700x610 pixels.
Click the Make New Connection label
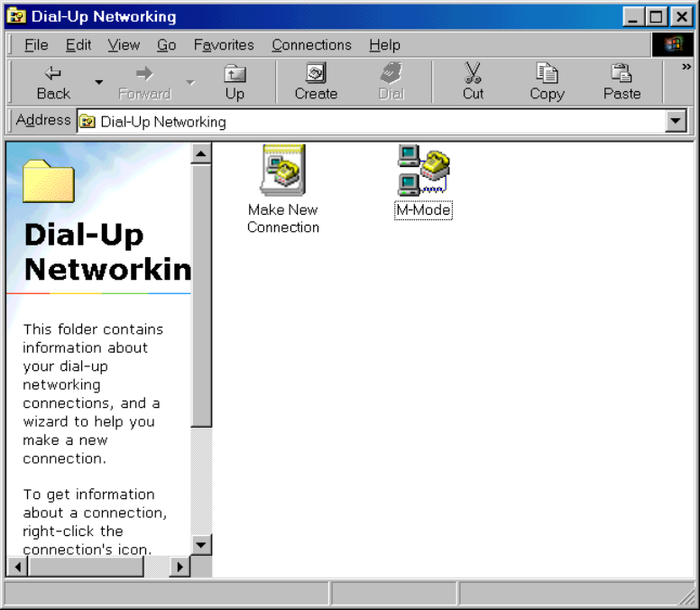coord(283,218)
